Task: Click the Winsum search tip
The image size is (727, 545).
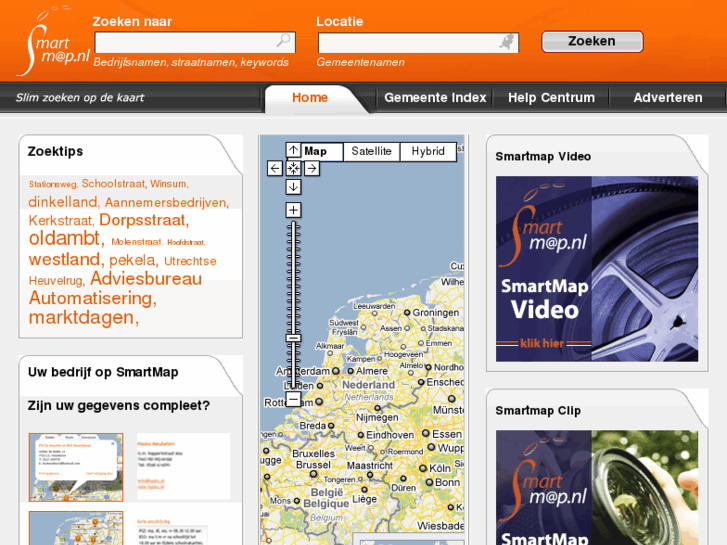Action: click(169, 184)
